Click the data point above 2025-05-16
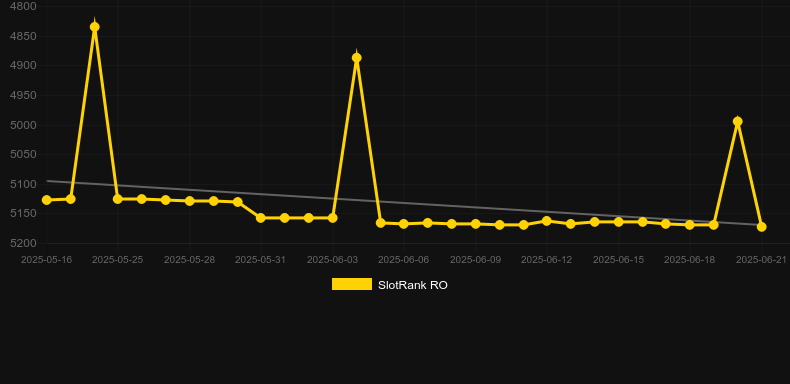Screen dimensions: 790x384 (x=47, y=200)
